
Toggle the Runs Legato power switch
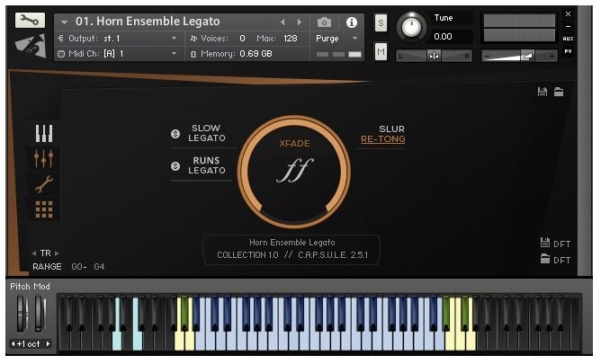coord(175,166)
